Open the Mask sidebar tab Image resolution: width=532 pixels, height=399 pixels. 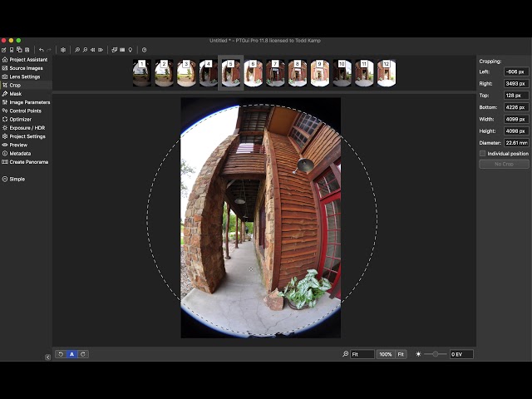26,94
